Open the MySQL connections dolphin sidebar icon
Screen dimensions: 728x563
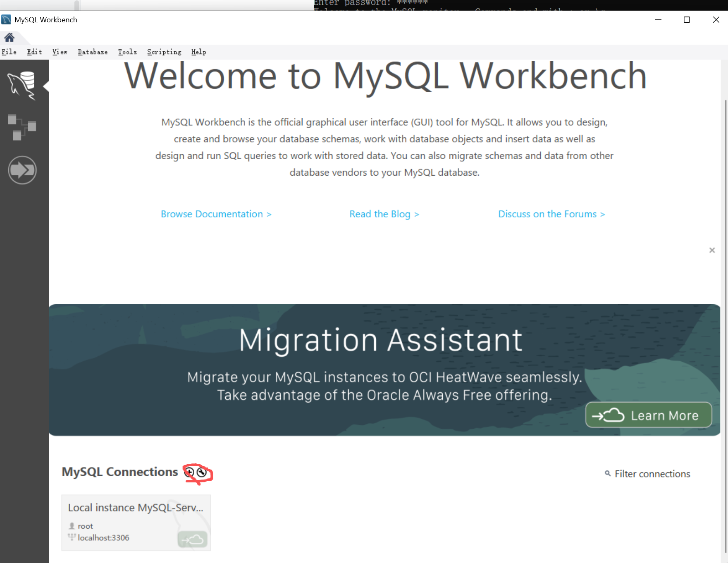(x=22, y=86)
